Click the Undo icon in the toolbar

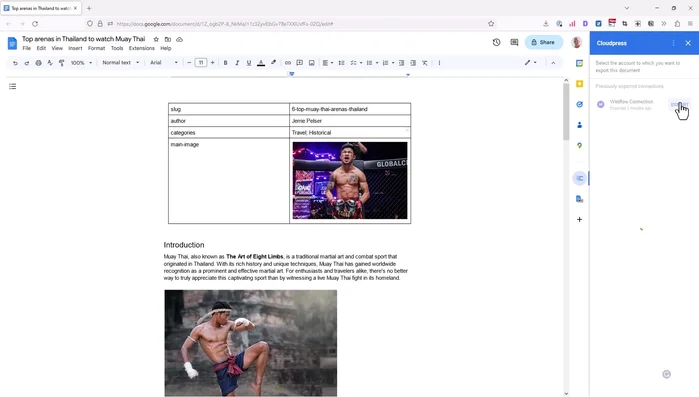point(15,63)
